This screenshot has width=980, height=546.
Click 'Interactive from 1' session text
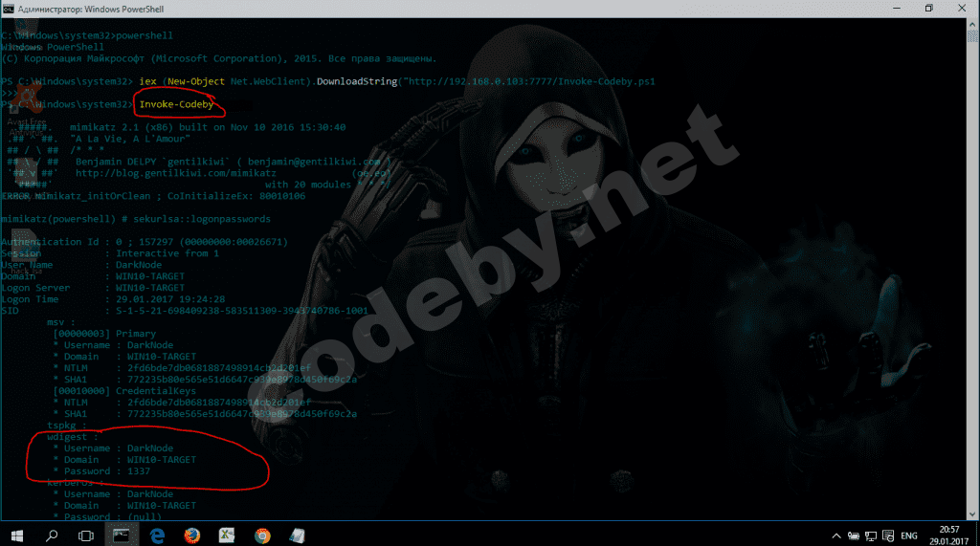point(167,253)
